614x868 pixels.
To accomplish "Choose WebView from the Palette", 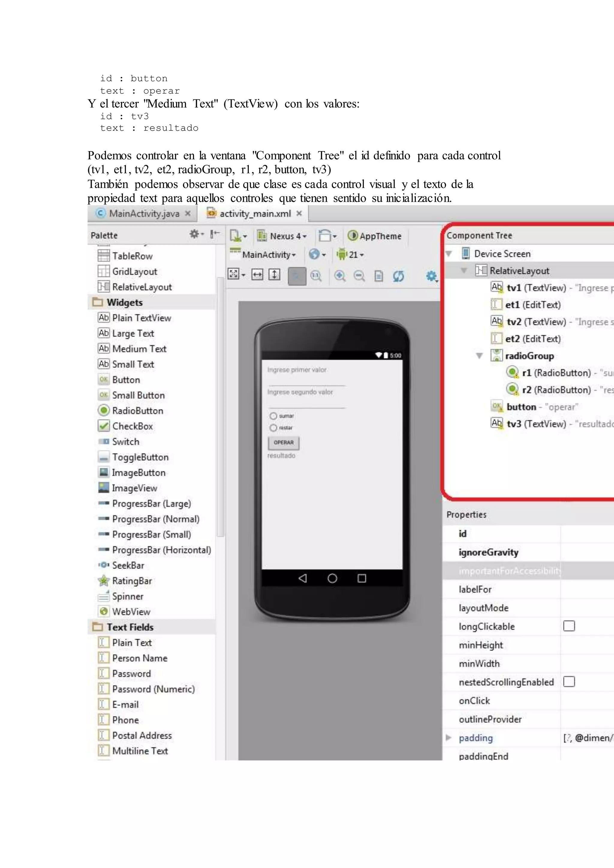I will coord(124,612).
